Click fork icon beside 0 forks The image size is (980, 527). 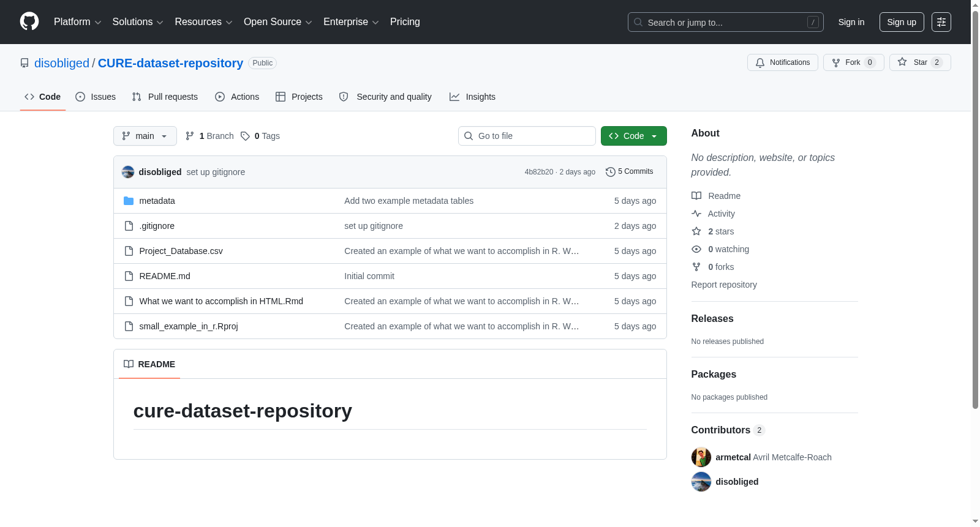tap(696, 267)
